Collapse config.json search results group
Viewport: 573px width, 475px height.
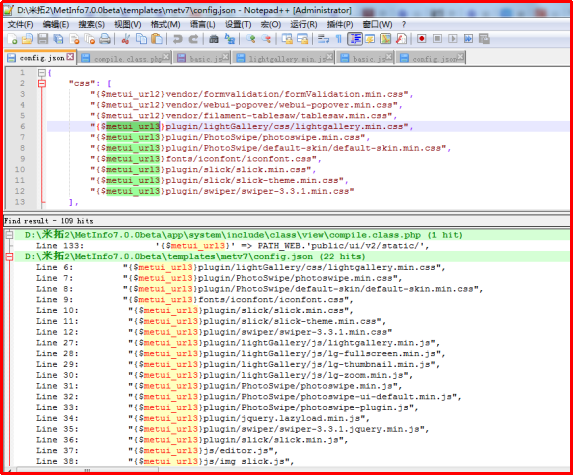click(9, 257)
